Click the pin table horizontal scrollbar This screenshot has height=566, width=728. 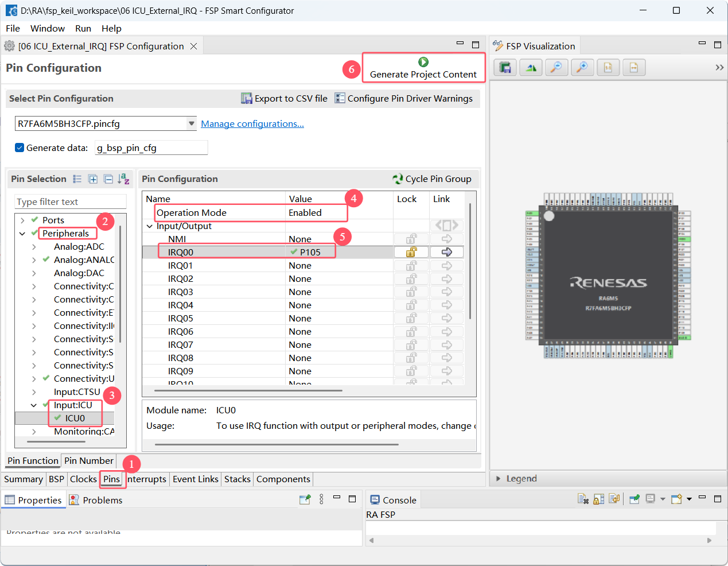(249, 390)
